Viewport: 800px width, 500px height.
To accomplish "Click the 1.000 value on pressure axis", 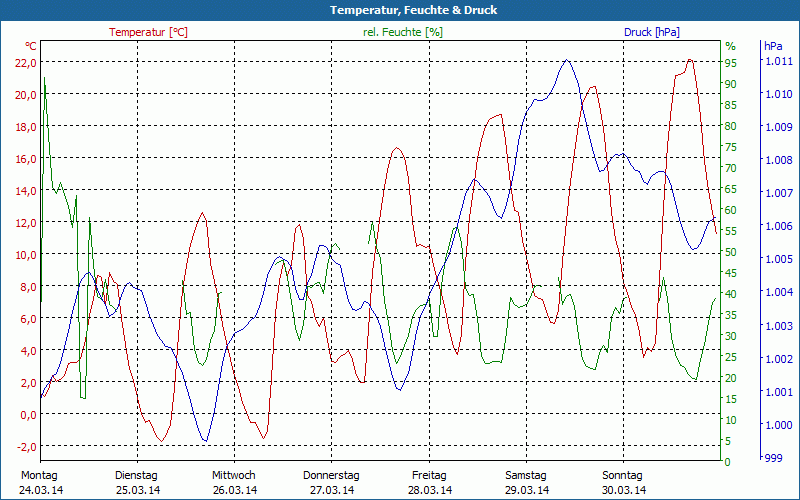I will pyautogui.click(x=778, y=424).
